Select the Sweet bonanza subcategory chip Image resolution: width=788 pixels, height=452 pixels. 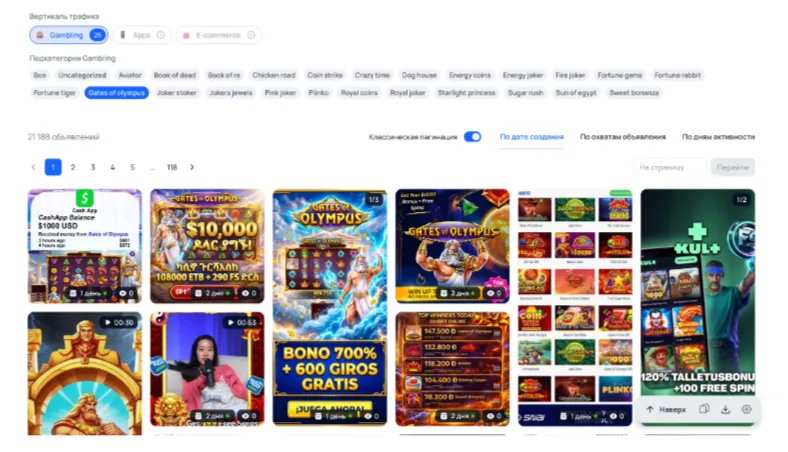tap(634, 93)
